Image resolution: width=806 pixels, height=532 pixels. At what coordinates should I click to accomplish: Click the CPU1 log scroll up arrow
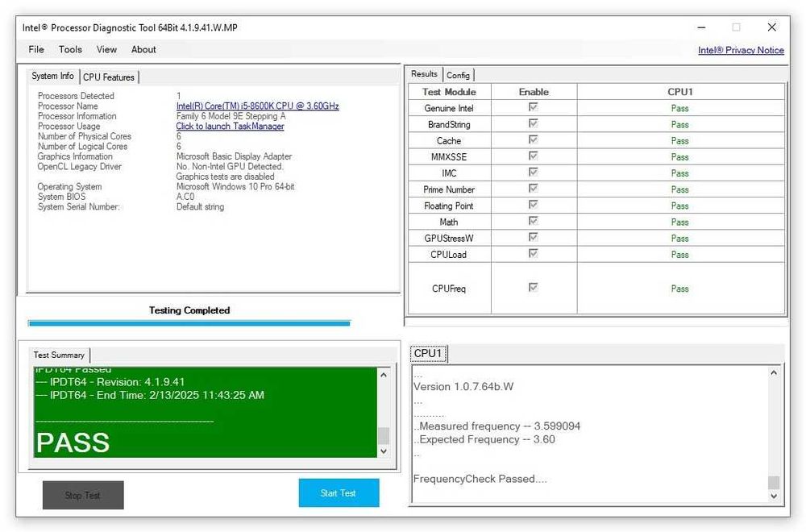pyautogui.click(x=774, y=372)
